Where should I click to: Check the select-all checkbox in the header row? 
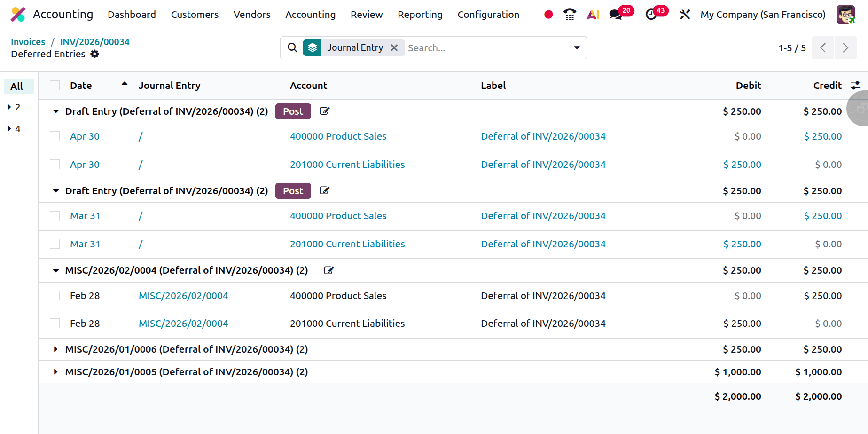(55, 85)
